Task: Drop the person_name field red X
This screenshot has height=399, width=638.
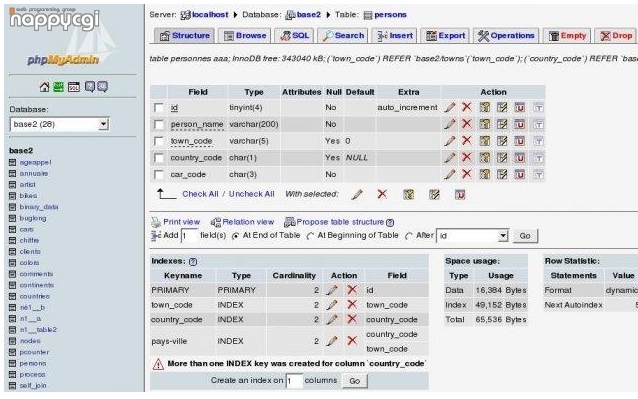Action: click(x=467, y=124)
